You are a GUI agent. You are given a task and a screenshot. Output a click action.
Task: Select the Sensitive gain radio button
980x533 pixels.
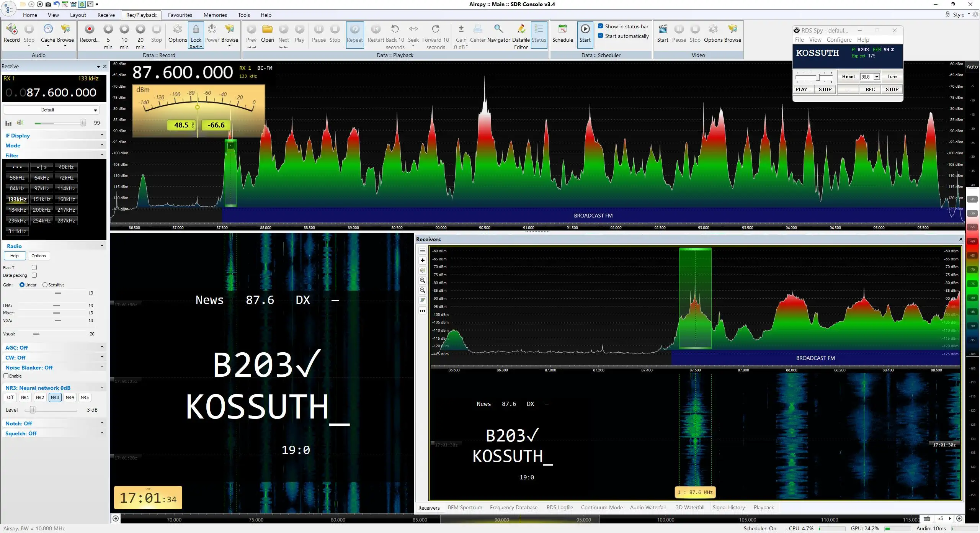tap(45, 285)
